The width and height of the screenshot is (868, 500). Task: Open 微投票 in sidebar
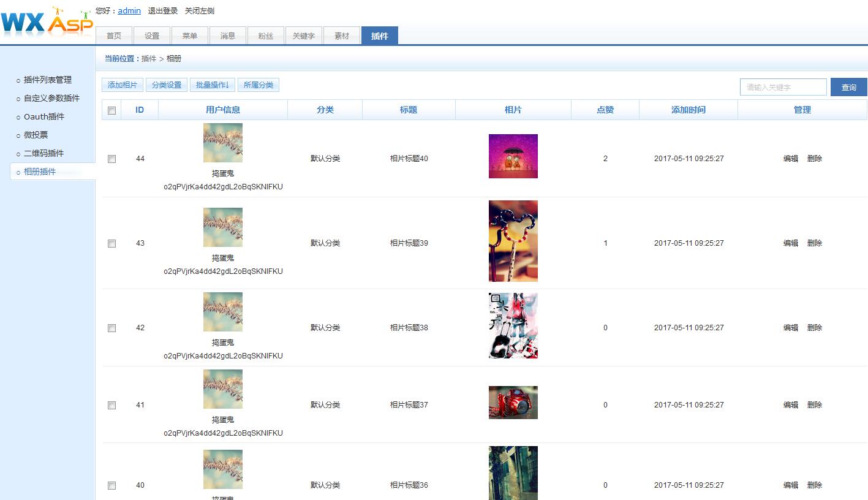point(36,135)
